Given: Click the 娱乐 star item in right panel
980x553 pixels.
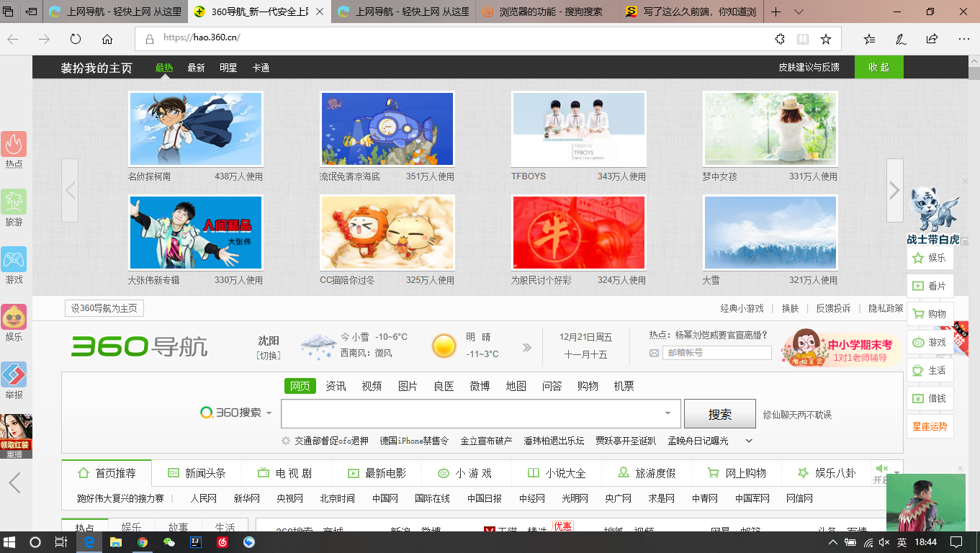Looking at the screenshot, I should 930,258.
